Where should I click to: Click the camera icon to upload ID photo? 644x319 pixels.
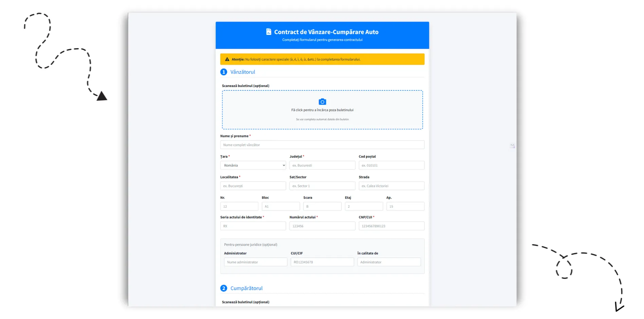click(322, 102)
